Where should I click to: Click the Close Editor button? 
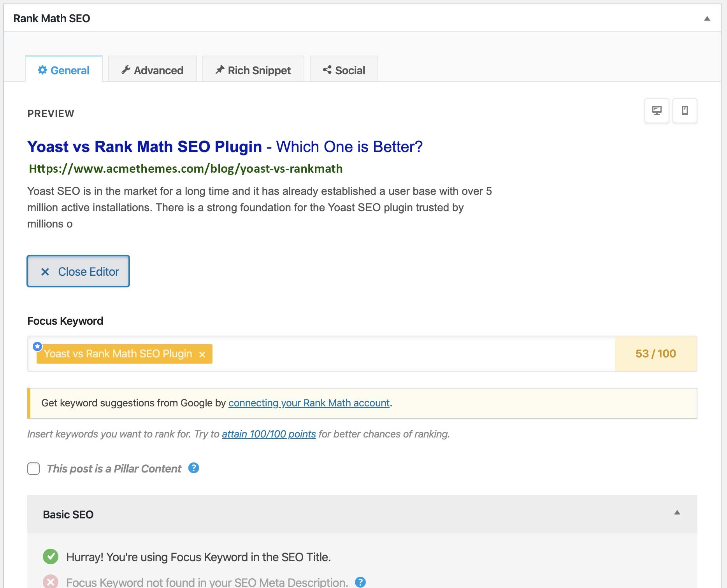(x=78, y=271)
